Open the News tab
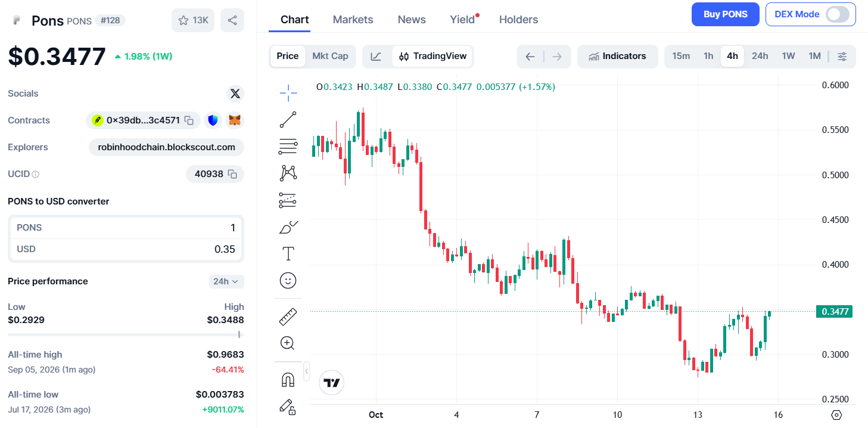The height and width of the screenshot is (428, 868). pos(412,20)
